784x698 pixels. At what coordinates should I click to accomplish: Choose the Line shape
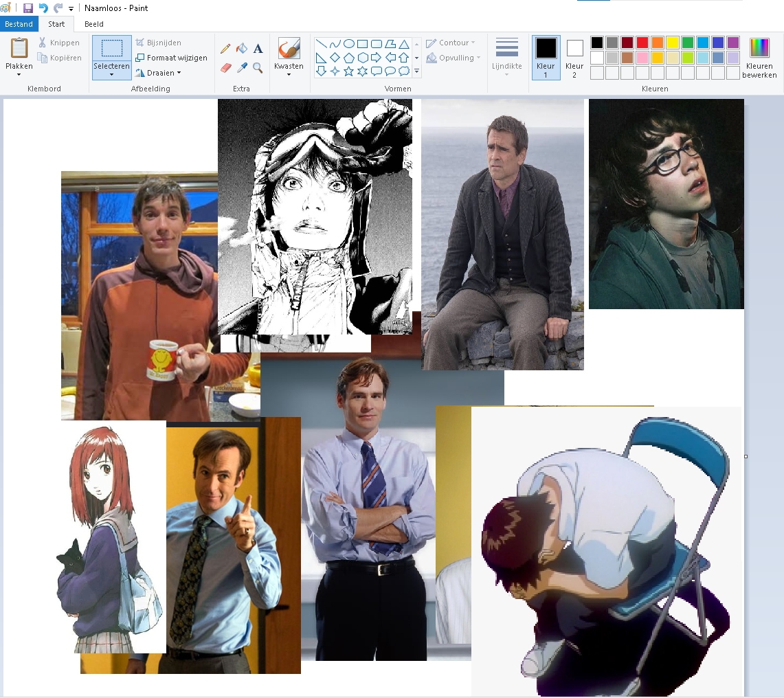coord(321,43)
